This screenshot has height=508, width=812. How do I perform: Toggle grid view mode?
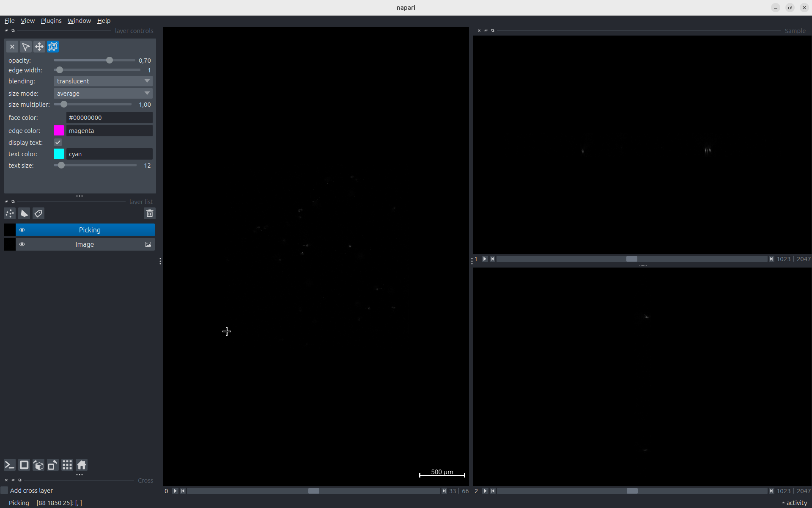click(x=67, y=465)
